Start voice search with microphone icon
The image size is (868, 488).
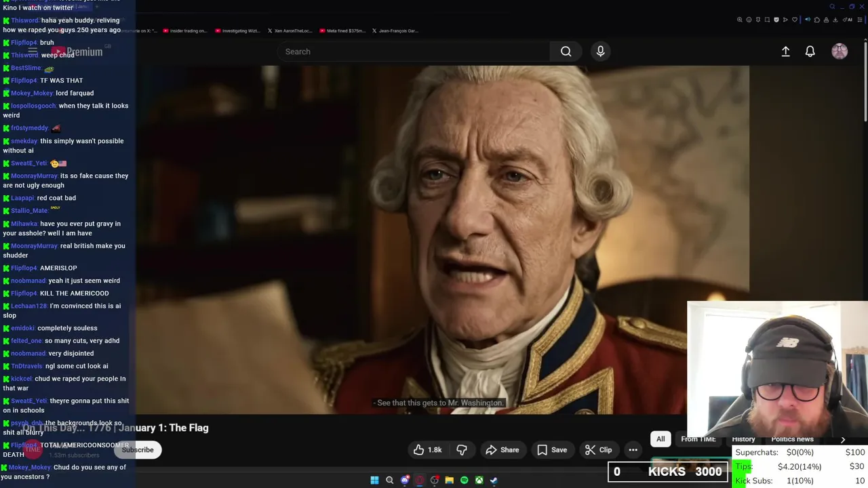[600, 52]
